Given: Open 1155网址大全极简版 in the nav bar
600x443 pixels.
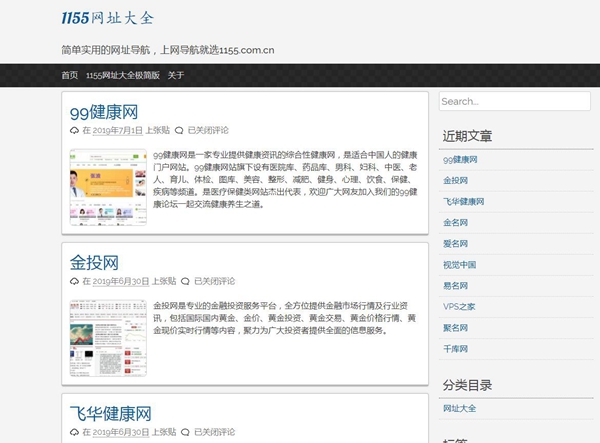Looking at the screenshot, I should (x=122, y=75).
